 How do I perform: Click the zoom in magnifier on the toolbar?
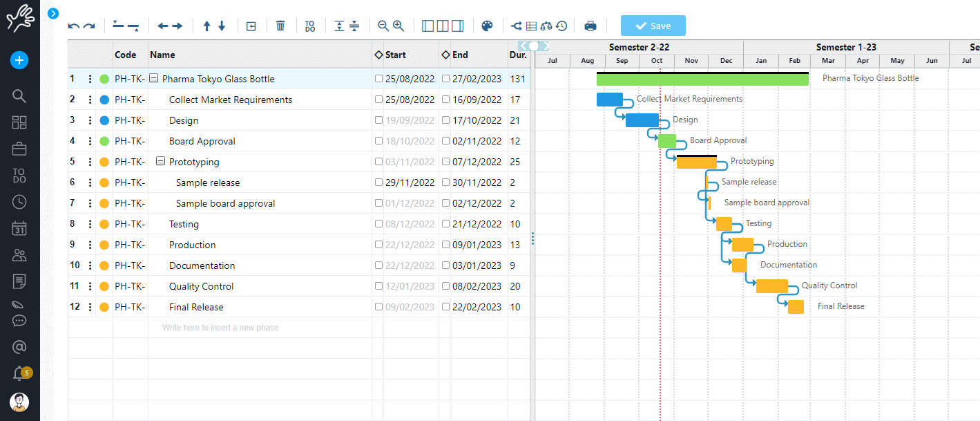(x=399, y=26)
